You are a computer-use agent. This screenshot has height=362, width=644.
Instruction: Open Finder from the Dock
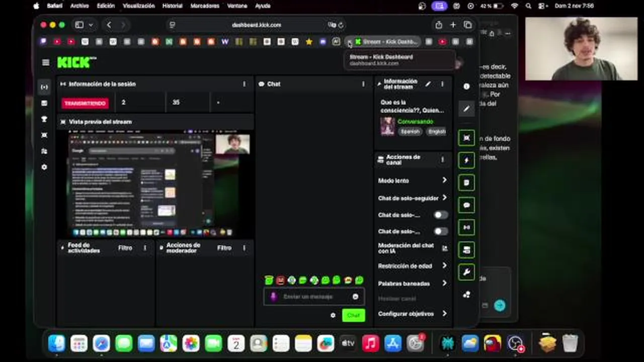(56, 343)
